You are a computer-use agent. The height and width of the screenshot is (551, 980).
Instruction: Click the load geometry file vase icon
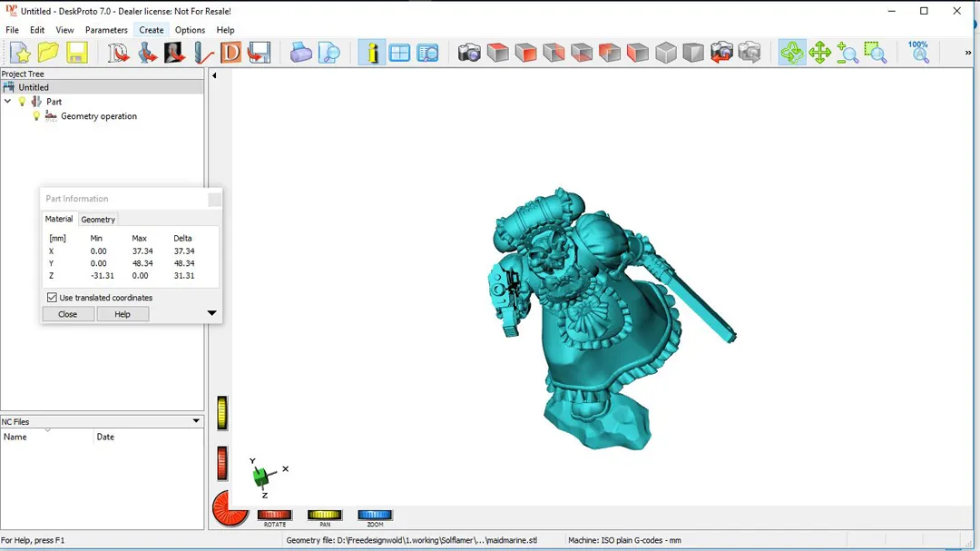(x=147, y=53)
